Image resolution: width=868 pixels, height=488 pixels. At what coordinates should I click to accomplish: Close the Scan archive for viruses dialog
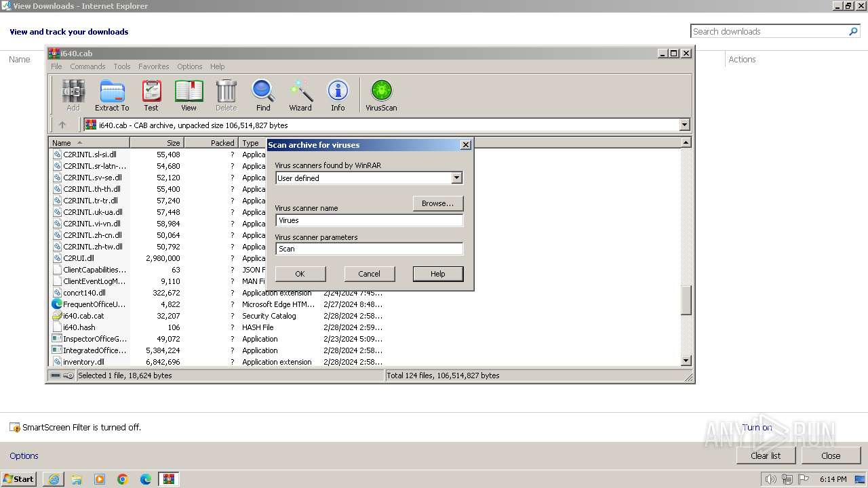pos(465,144)
